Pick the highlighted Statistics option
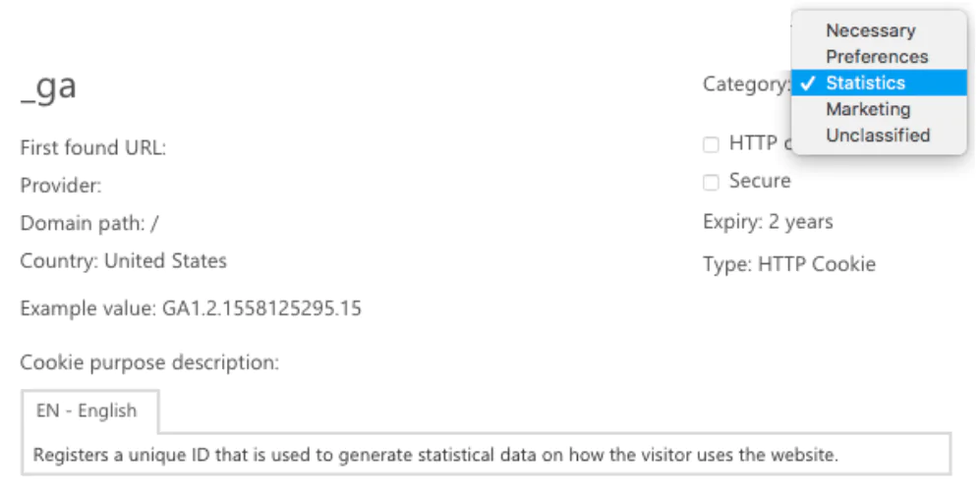This screenshot has height=494, width=980. pyautogui.click(x=865, y=83)
